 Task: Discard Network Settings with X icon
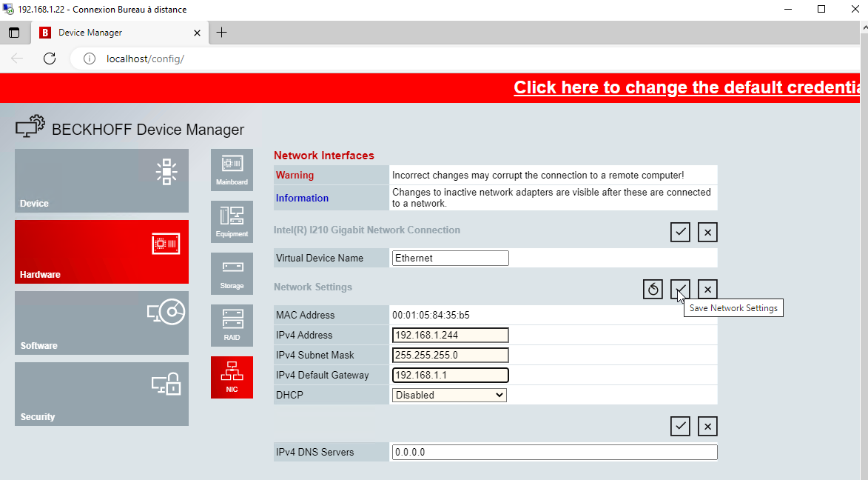pos(707,289)
